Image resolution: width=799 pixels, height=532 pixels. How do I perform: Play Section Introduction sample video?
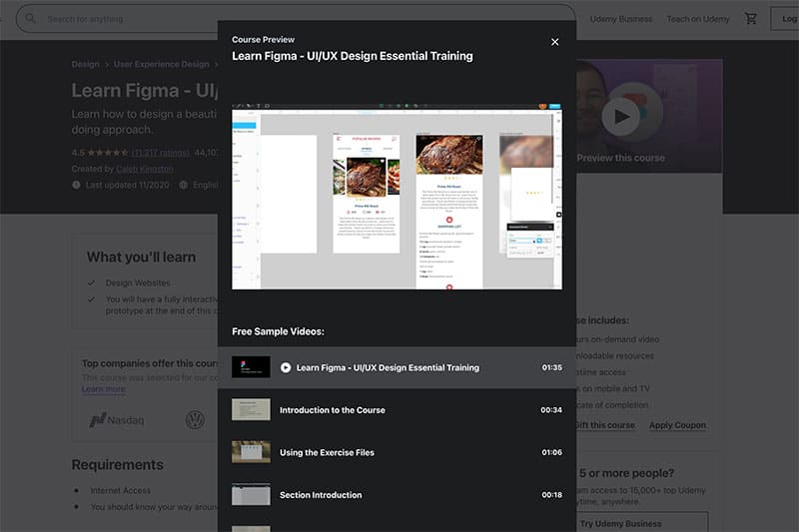(x=321, y=495)
